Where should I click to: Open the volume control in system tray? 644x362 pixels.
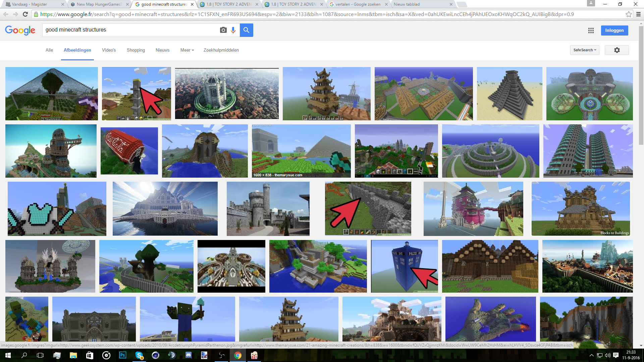click(608, 355)
